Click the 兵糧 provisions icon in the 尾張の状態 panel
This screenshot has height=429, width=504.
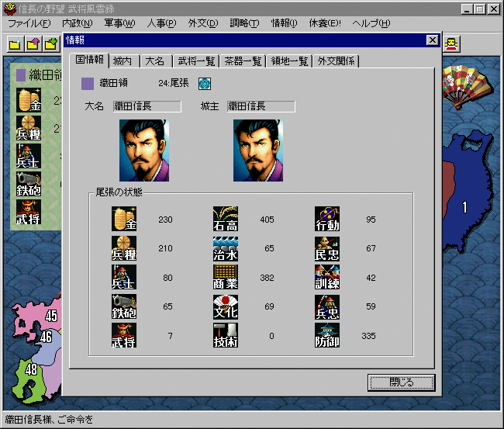pyautogui.click(x=124, y=248)
